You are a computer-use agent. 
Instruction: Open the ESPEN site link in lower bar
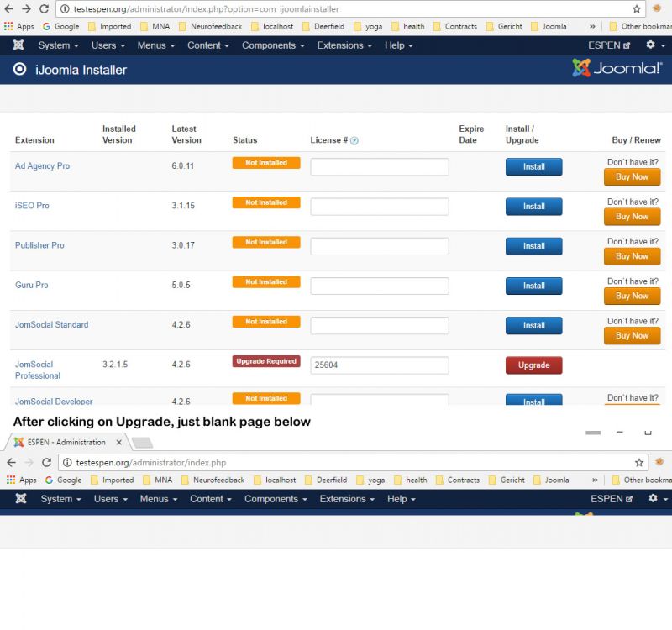[612, 499]
